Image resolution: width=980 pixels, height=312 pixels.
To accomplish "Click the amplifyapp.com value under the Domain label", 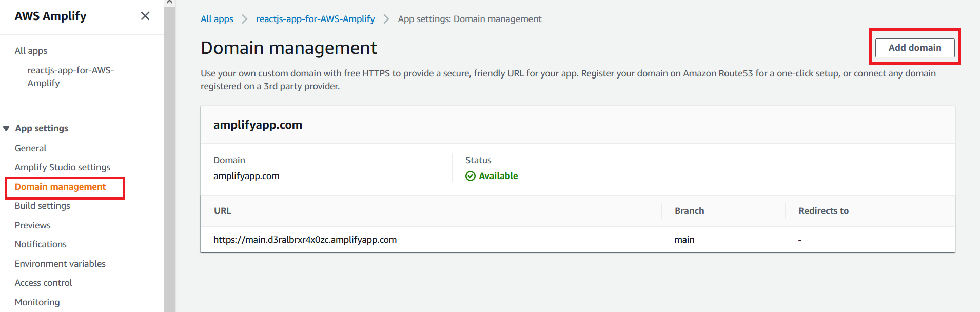I will [246, 176].
